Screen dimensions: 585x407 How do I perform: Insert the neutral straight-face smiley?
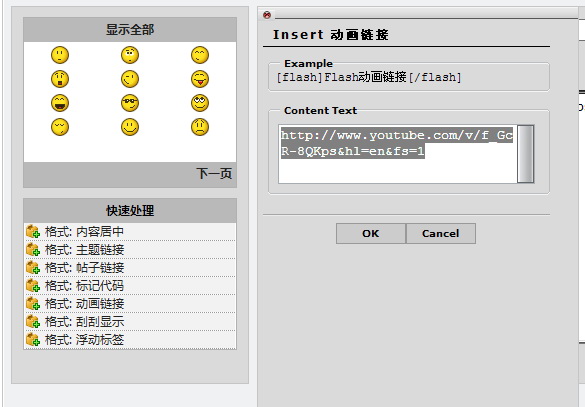click(x=60, y=55)
